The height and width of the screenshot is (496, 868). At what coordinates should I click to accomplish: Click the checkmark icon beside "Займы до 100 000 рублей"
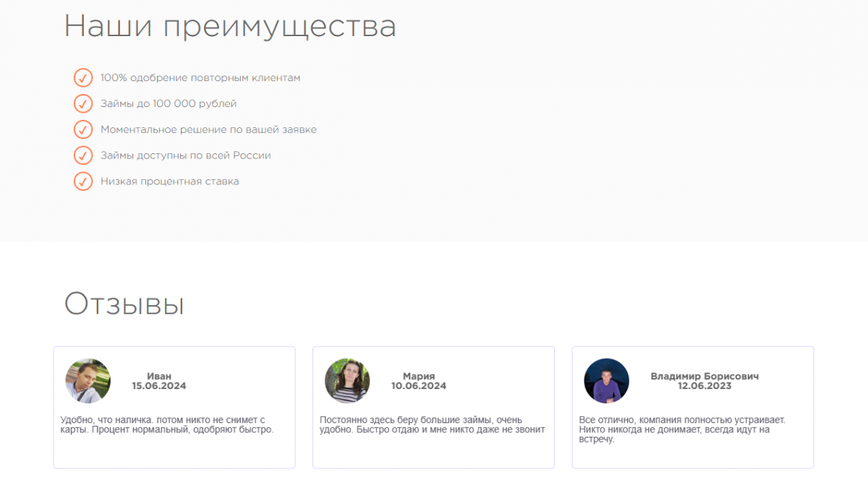[83, 104]
